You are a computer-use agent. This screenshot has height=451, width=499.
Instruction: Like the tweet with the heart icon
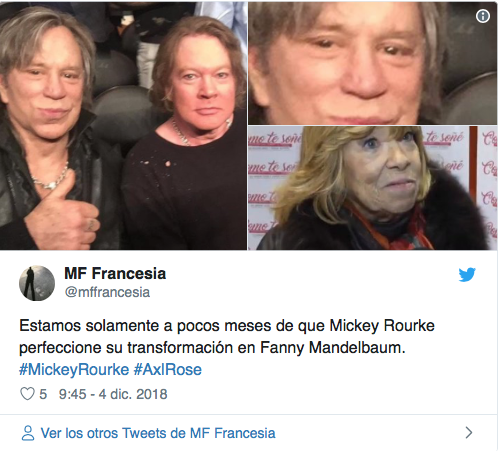pos(27,394)
